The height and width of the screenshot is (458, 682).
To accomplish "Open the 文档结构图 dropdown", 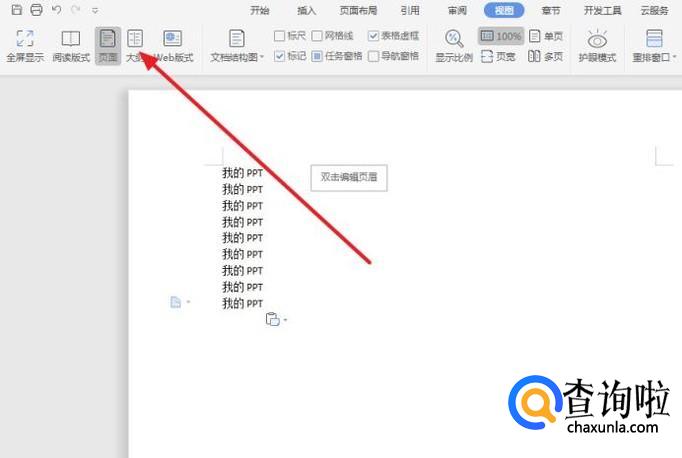I will pos(237,46).
